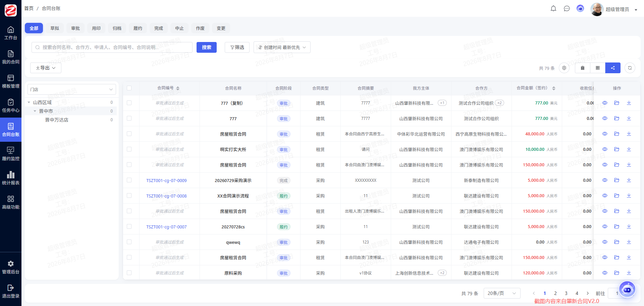View the 20260729采购演示 contract

click(x=605, y=180)
